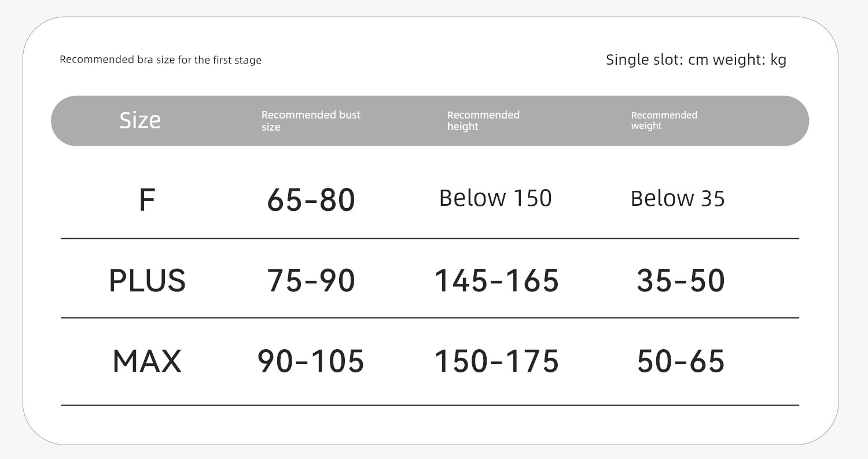The width and height of the screenshot is (868, 459).
Task: Click the 'Size' column header
Action: (x=140, y=120)
